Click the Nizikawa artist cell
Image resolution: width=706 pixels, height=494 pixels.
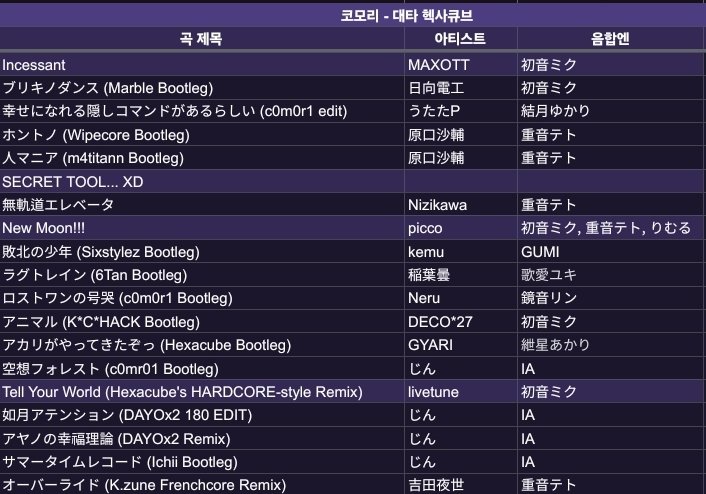coord(461,205)
